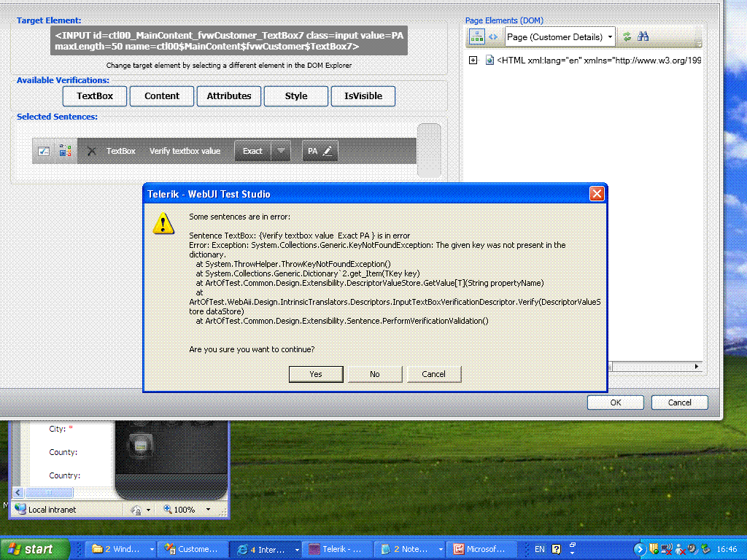Click the taskbar clock showing 16:46
This screenshot has height=560, width=747.
pos(727,549)
